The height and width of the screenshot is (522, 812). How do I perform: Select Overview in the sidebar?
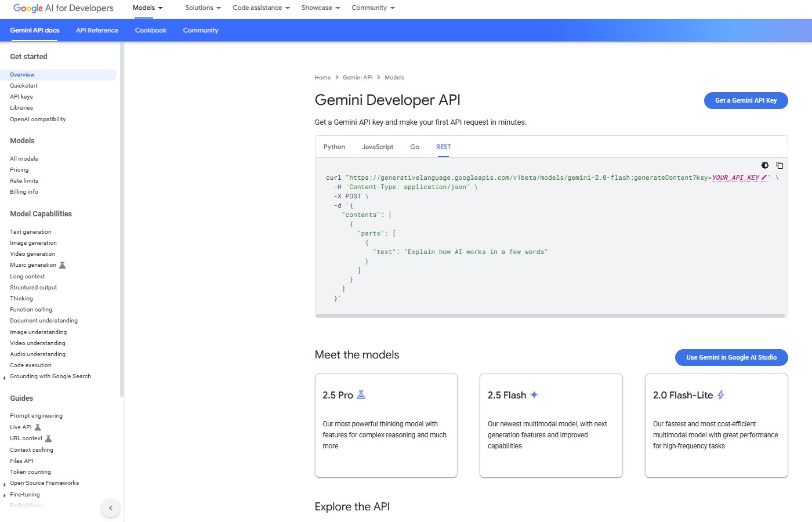(58, 75)
